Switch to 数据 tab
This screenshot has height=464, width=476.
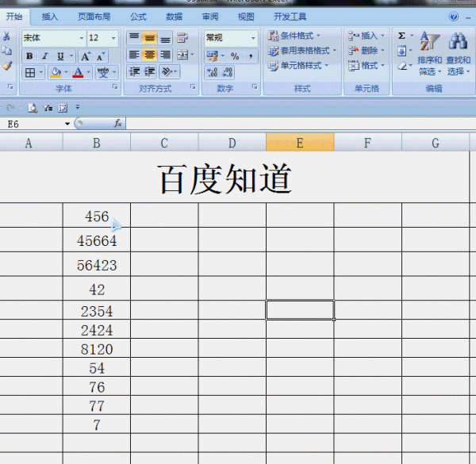175,17
